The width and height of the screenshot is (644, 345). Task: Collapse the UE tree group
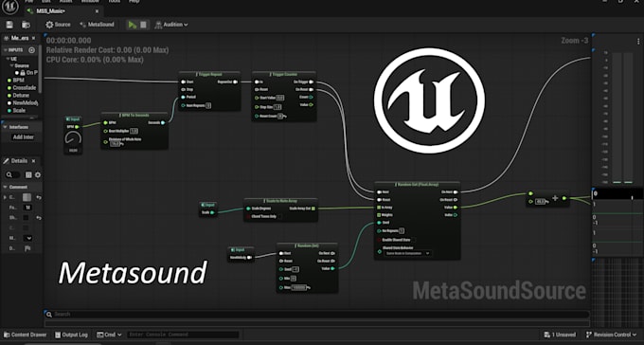point(9,59)
